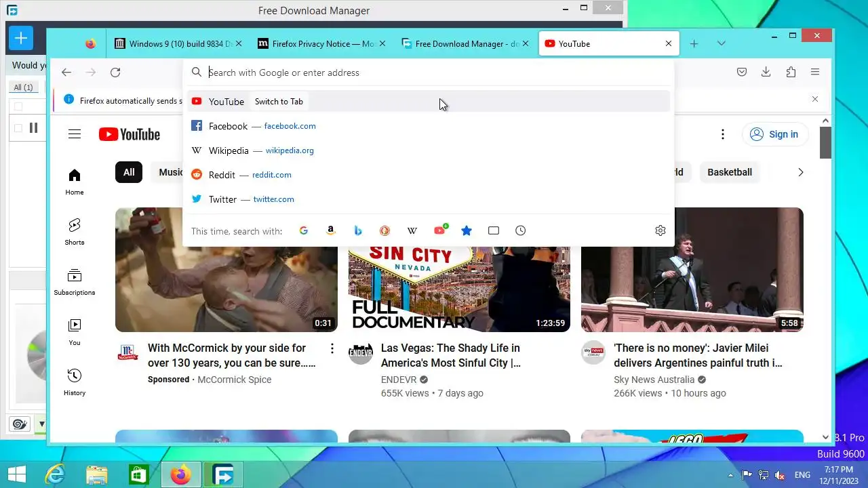Search in bookmarks with star icon
868x488 pixels.
[x=467, y=230]
